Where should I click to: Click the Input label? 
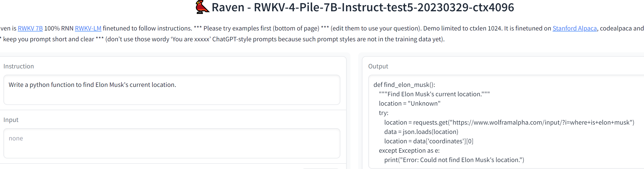11,120
